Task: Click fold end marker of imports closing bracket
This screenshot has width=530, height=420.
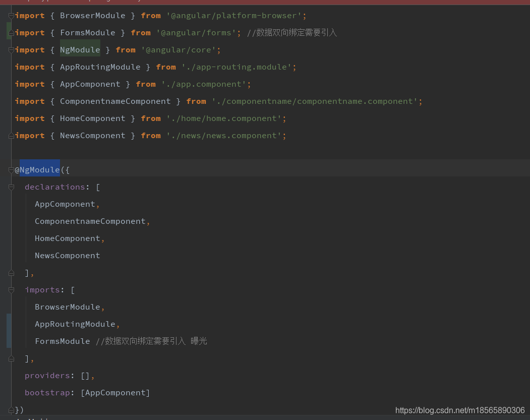Action: pyautogui.click(x=11, y=359)
